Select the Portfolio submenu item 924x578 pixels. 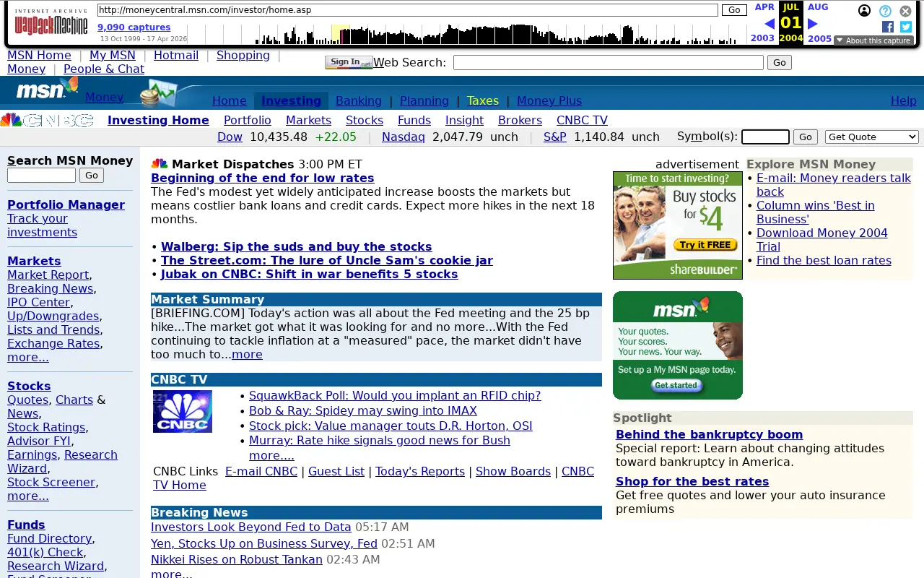coord(248,120)
